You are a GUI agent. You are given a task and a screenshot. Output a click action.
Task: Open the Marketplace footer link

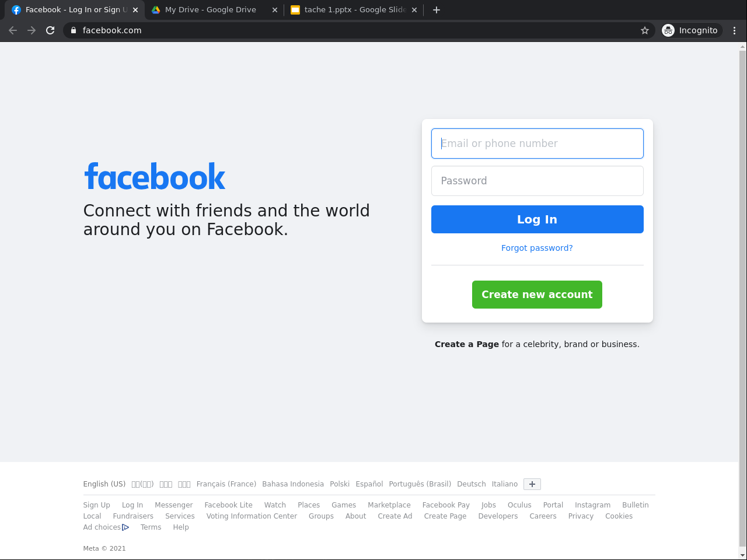point(389,505)
